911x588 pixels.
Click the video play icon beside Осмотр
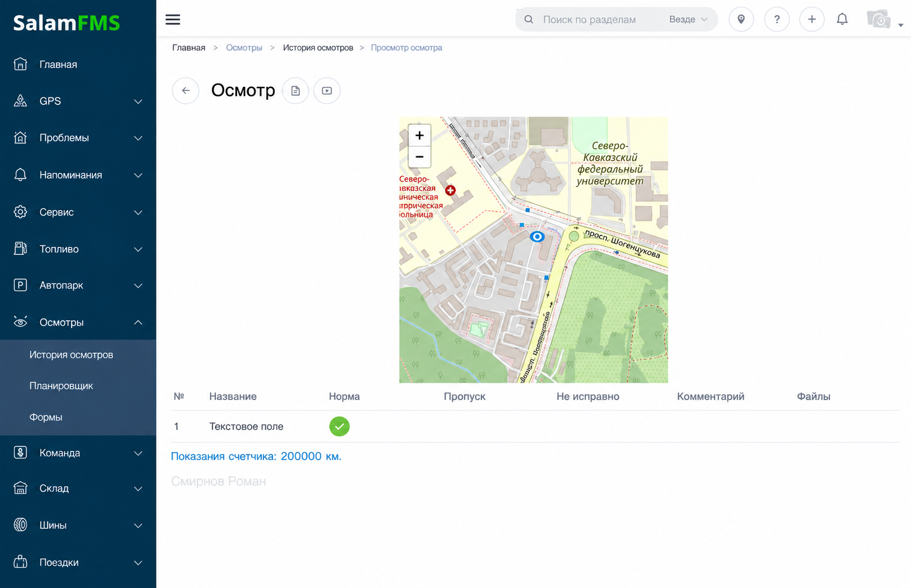click(327, 90)
